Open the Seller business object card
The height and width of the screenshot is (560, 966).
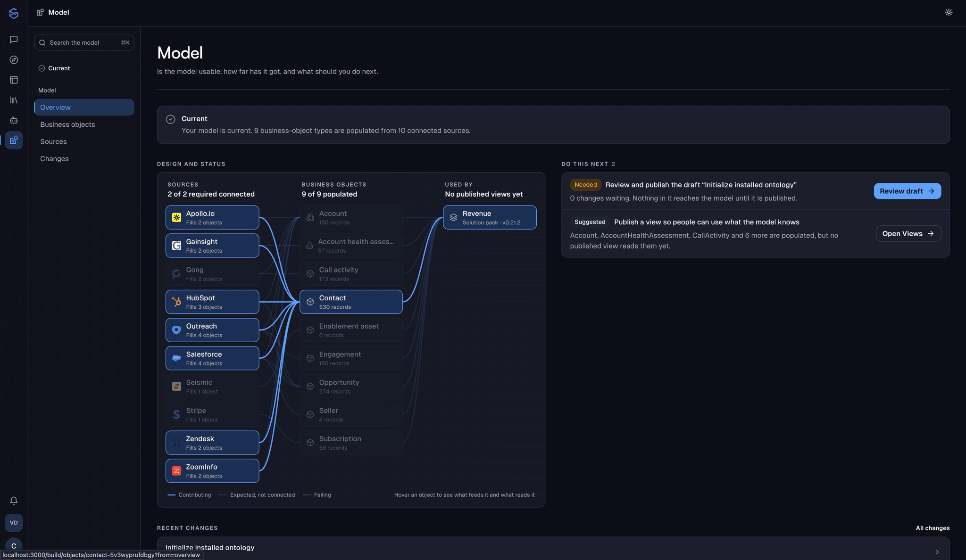click(x=351, y=414)
